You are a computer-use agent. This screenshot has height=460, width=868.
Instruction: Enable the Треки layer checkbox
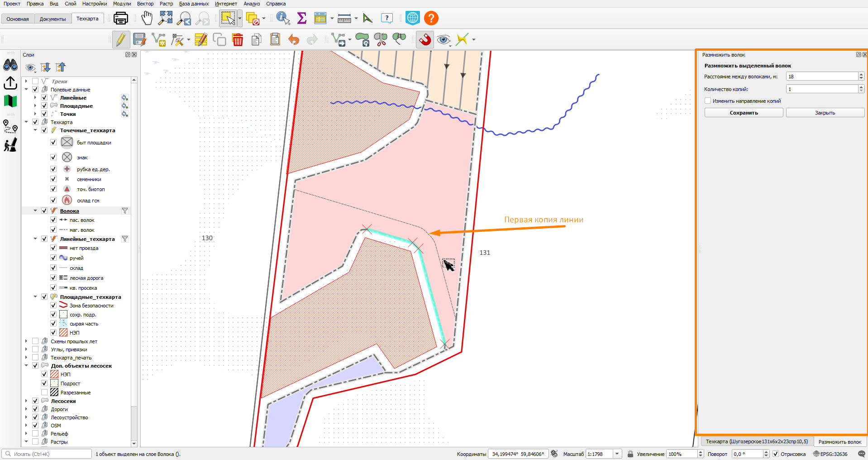pos(35,81)
